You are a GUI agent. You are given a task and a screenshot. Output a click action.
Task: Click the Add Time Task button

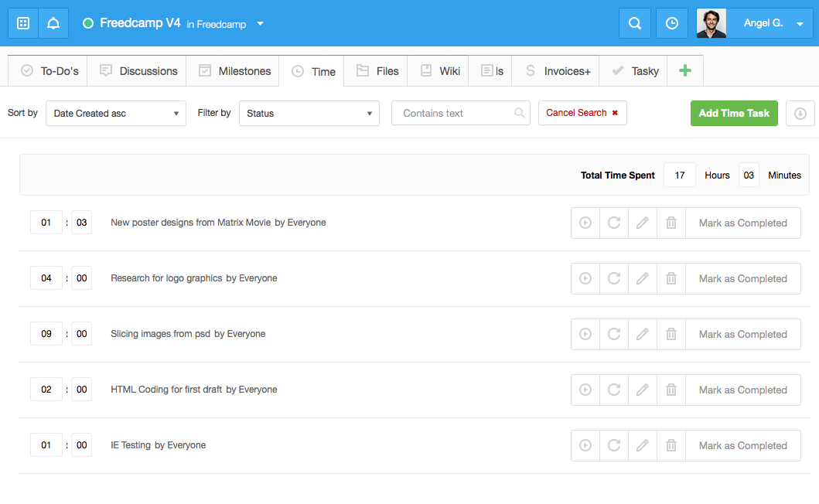734,114
